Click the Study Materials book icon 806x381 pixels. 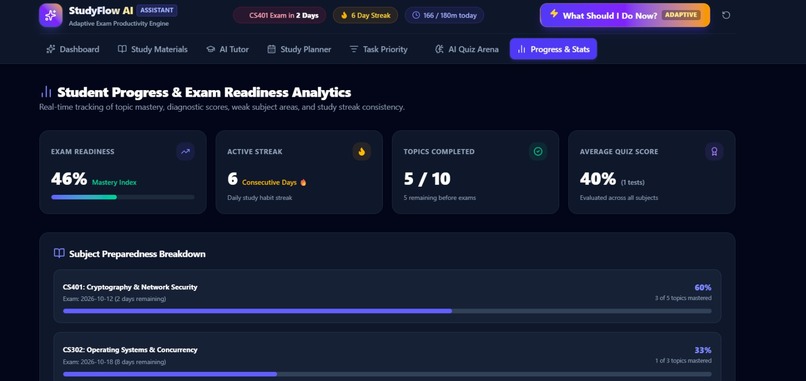pos(122,49)
